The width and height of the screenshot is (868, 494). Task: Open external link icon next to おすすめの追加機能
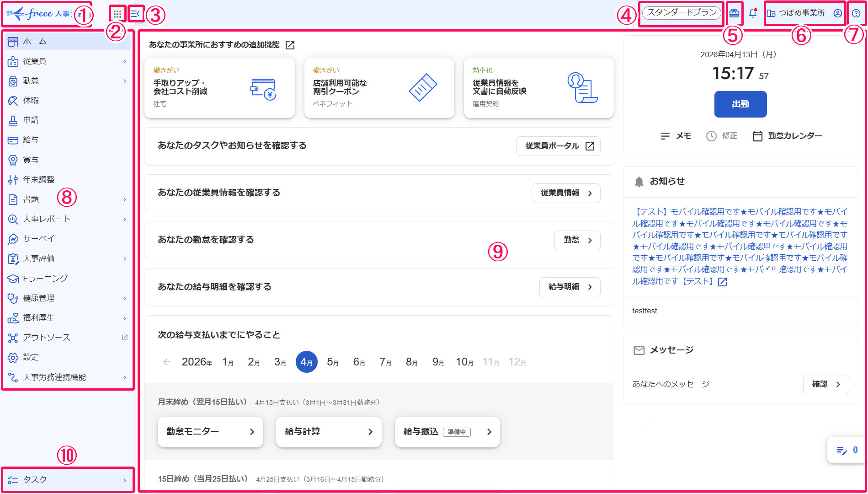coord(290,45)
